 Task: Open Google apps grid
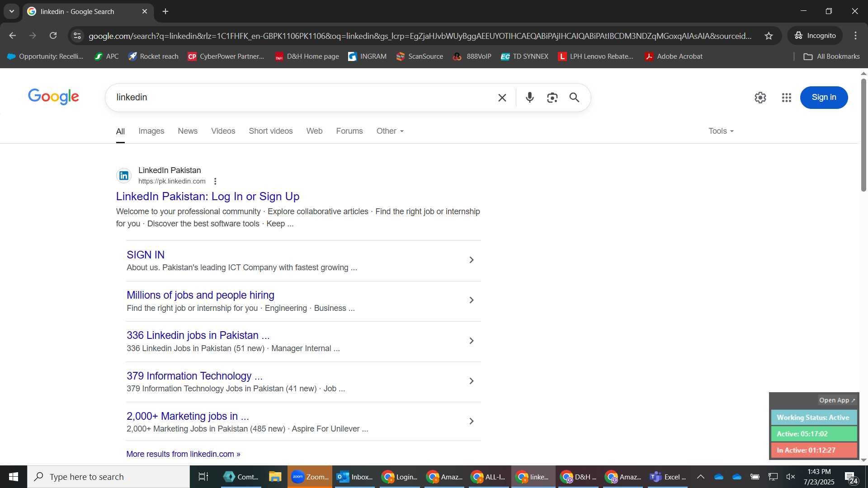click(786, 98)
